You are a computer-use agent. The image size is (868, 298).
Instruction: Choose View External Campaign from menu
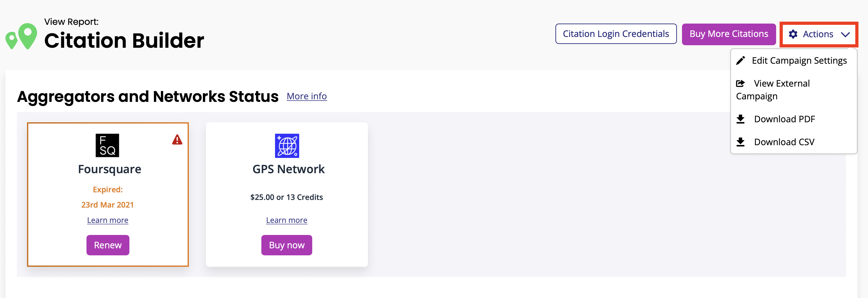[782, 84]
